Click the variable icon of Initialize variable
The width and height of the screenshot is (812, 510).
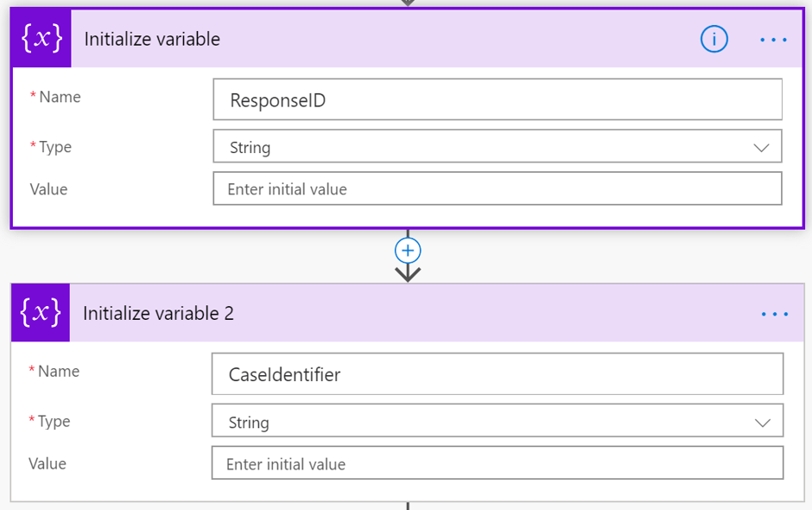click(x=41, y=39)
